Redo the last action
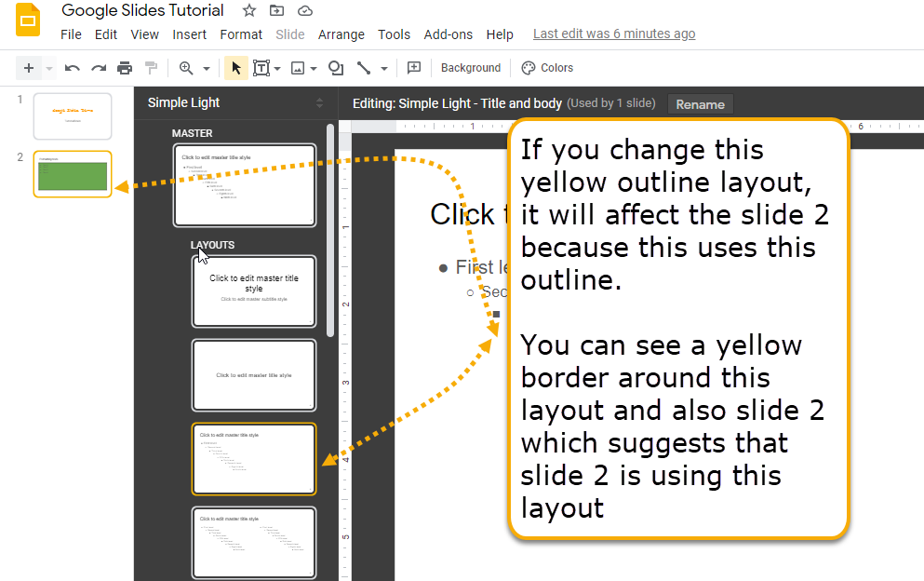The height and width of the screenshot is (581, 924). (x=99, y=68)
